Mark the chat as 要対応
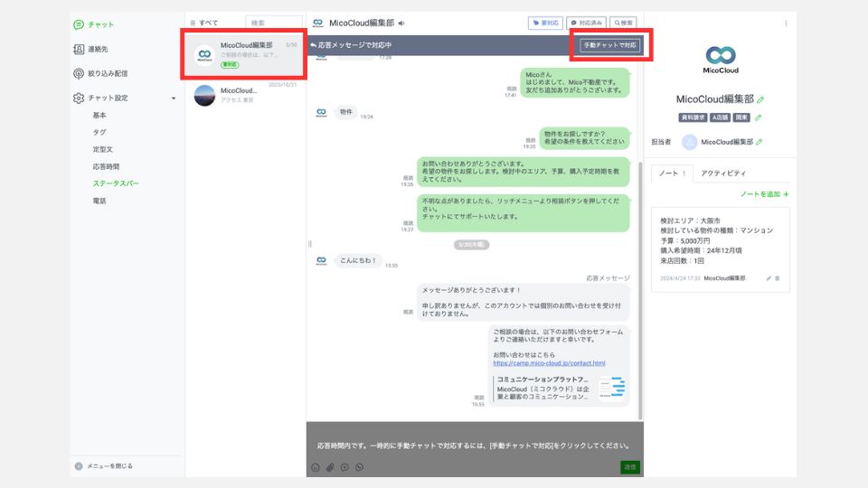The width and height of the screenshot is (868, 488). pos(545,23)
